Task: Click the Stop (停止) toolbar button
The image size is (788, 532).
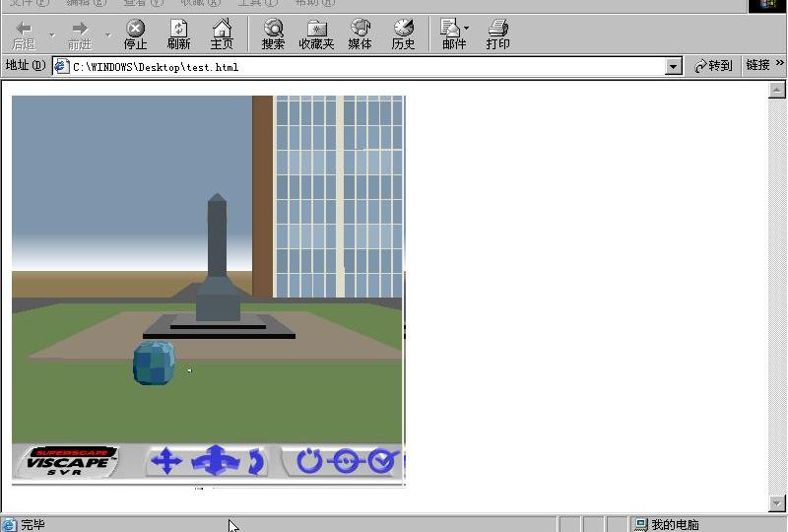Action: pyautogui.click(x=135, y=34)
